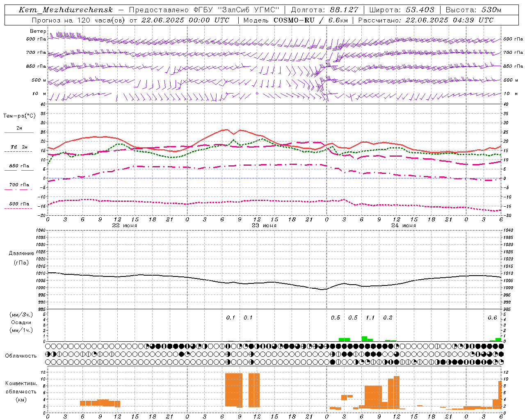Screen dimensions: 525x420
Task: Click the Конвективн. label
Action: tap(21, 383)
